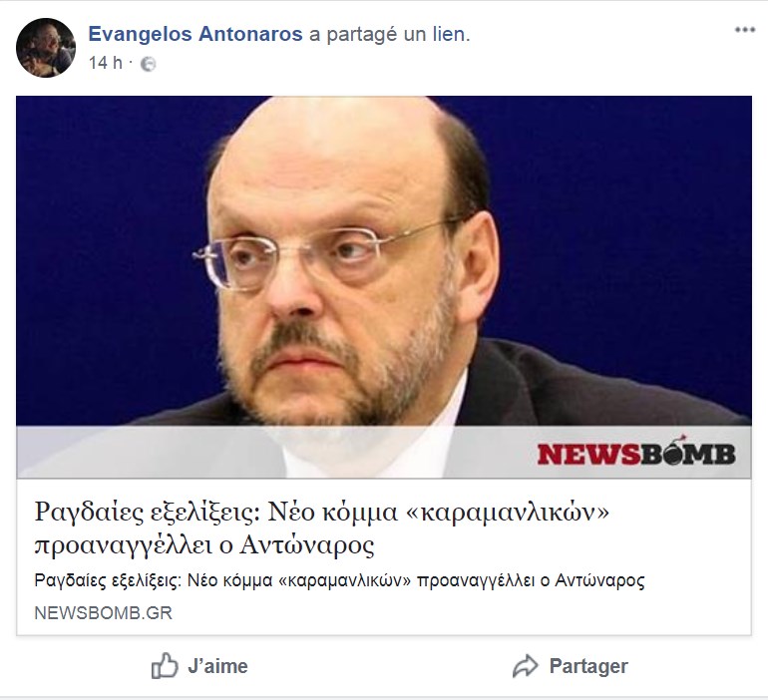Open the first line of the large Greek headline
768x700 pixels.
(322, 513)
